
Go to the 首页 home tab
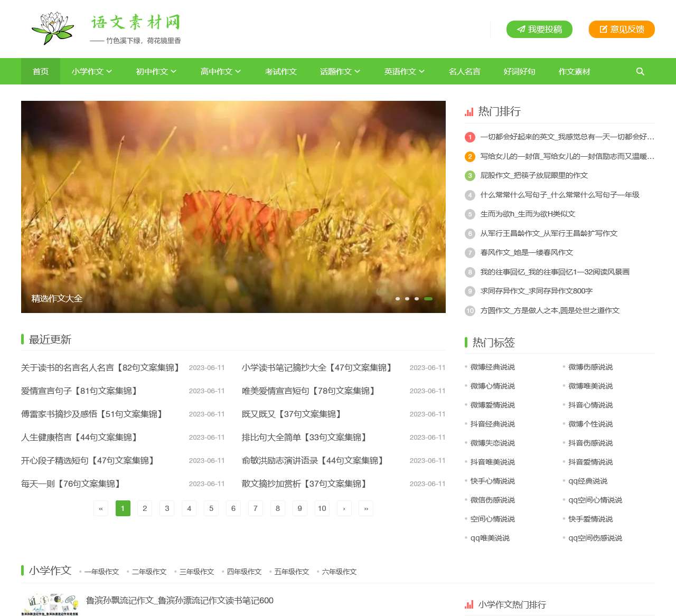tap(41, 71)
